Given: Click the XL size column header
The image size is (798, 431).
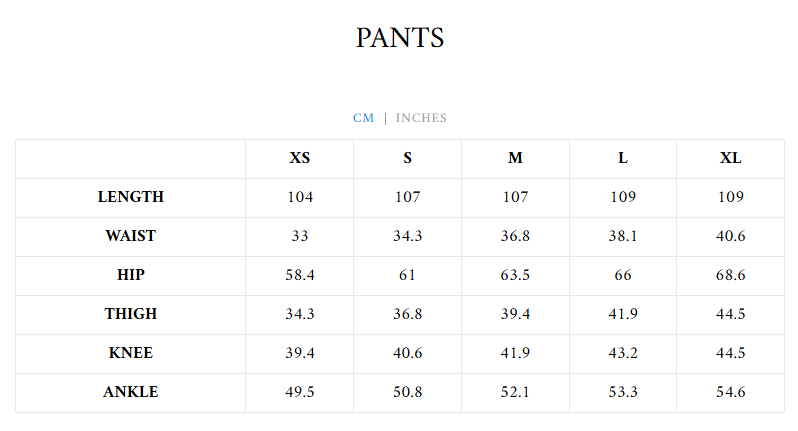Looking at the screenshot, I should (x=731, y=158).
